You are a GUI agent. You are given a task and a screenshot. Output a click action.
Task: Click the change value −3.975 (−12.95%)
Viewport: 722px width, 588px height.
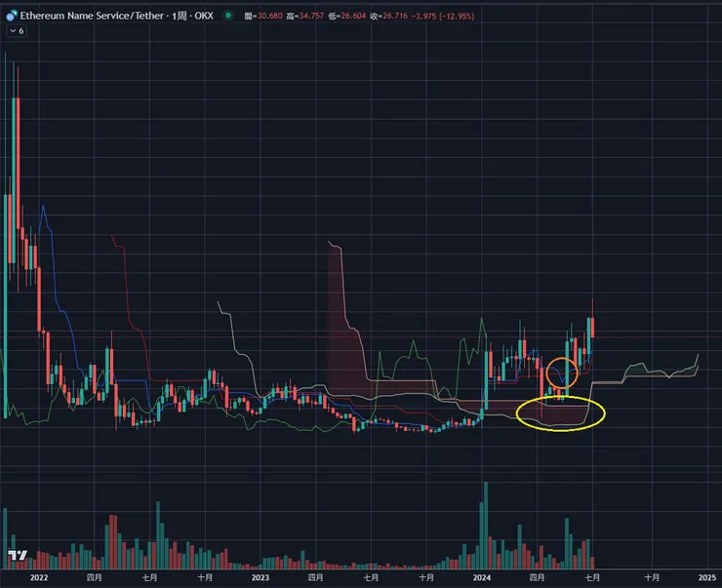coord(443,16)
